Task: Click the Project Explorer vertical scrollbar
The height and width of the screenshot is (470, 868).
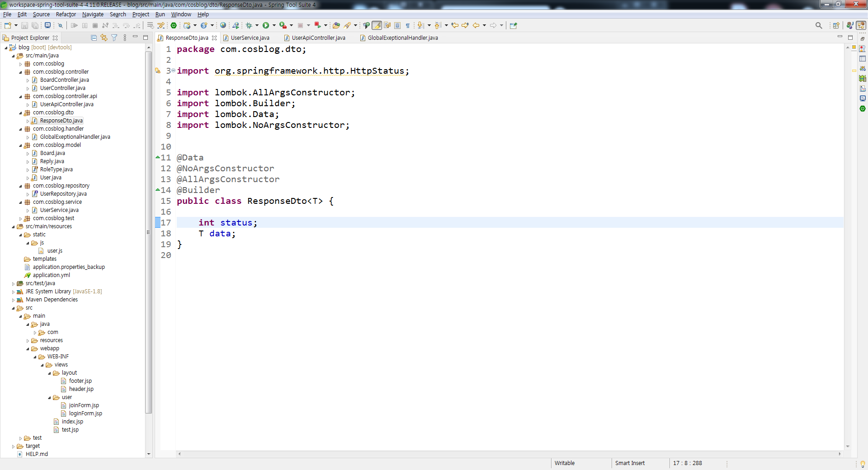Action: 148,232
